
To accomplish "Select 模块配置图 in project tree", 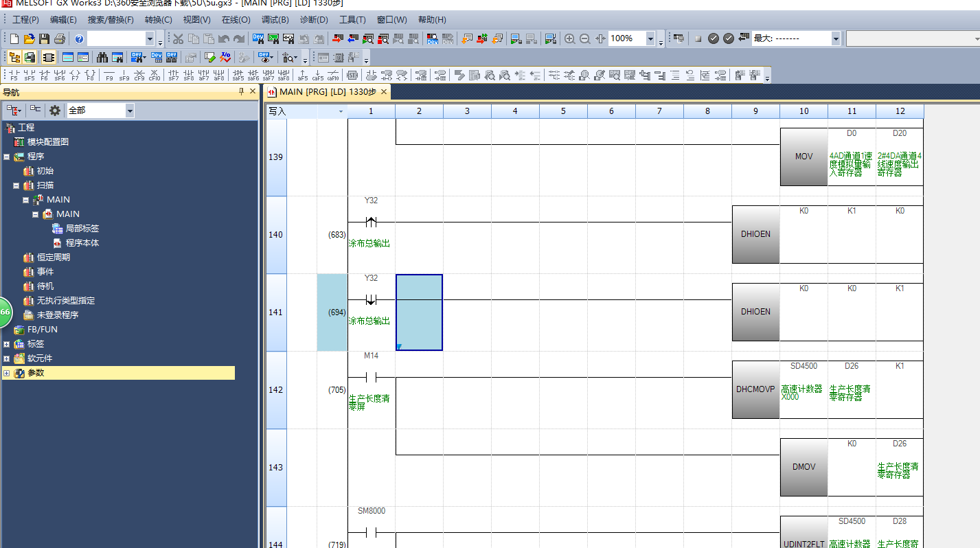I will coord(47,142).
